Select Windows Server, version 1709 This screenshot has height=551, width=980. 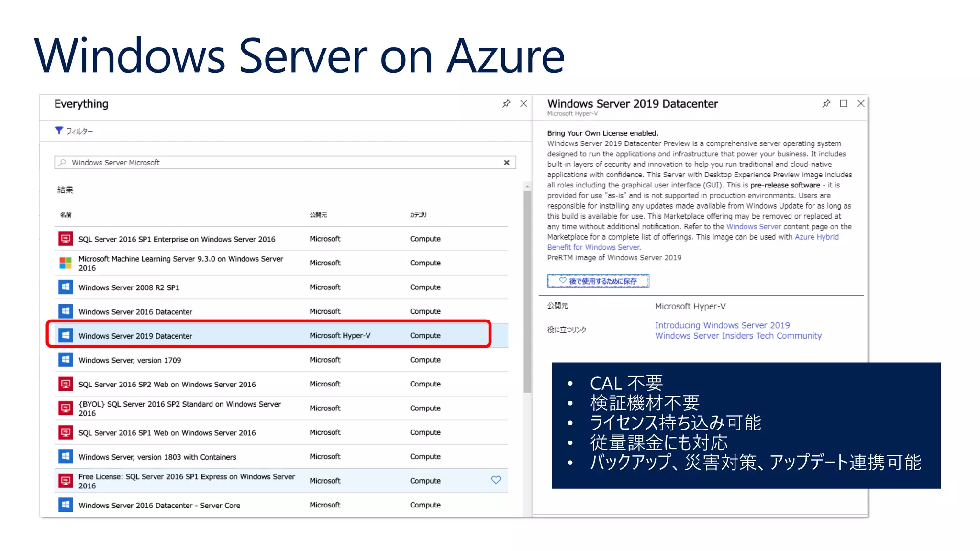click(x=130, y=360)
